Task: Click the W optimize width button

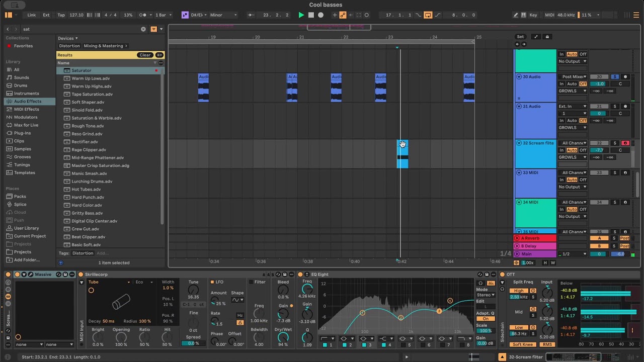Action: (x=553, y=263)
